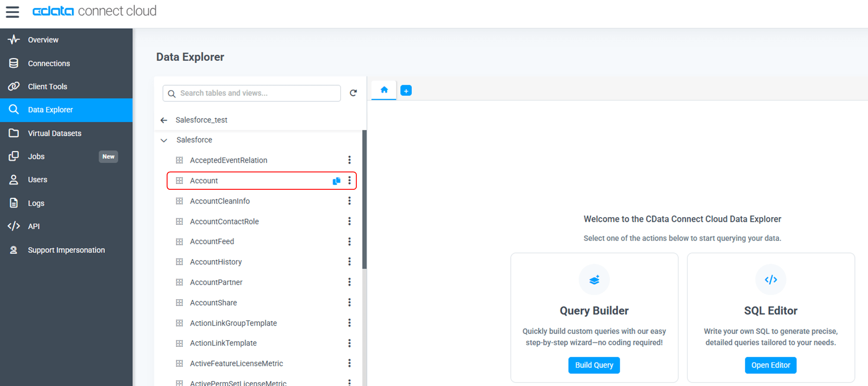Viewport: 868px width, 386px height.
Task: Open the AccountShare options menu
Action: tap(349, 302)
